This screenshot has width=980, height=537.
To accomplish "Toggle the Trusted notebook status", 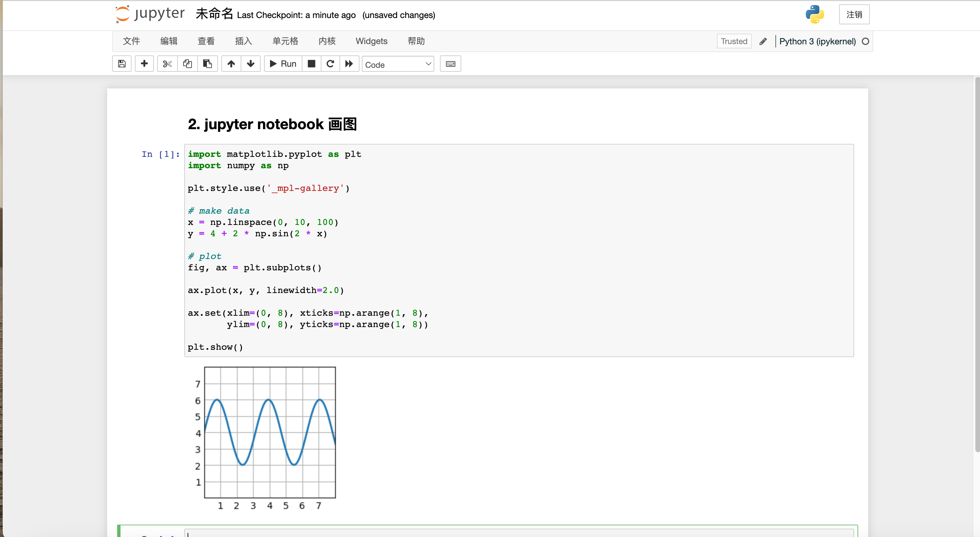I will click(x=733, y=41).
